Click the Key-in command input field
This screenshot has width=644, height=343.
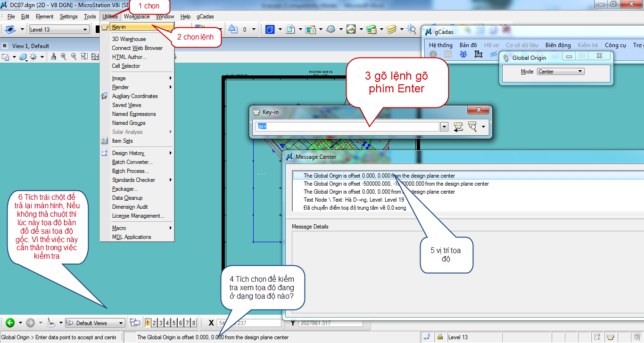click(347, 126)
